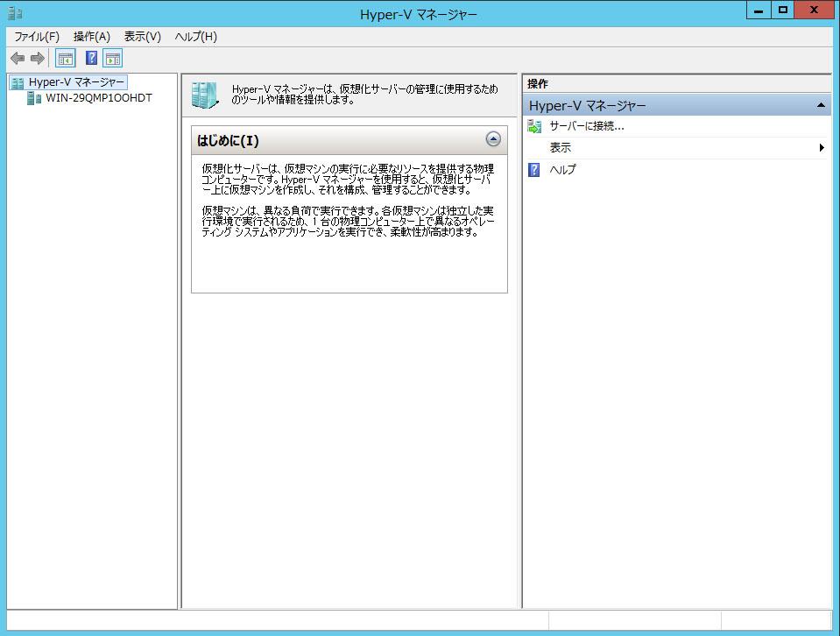840x636 pixels.
Task: Click the Back arrow toolbar icon
Action: [x=18, y=59]
